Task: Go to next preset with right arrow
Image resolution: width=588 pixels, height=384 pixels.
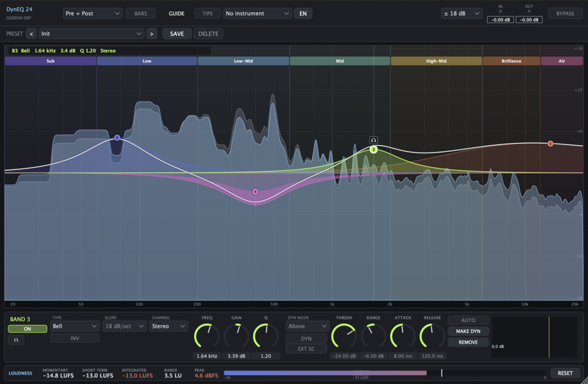Action: 152,34
